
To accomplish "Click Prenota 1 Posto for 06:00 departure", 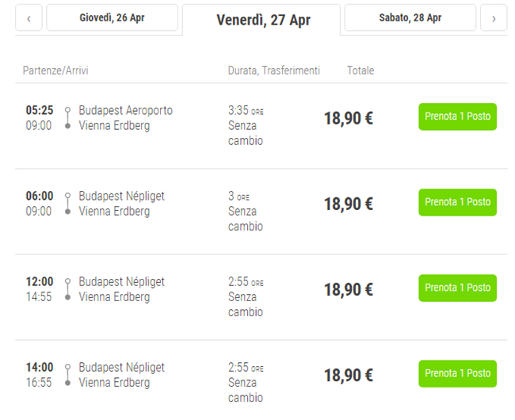I will pos(457,202).
